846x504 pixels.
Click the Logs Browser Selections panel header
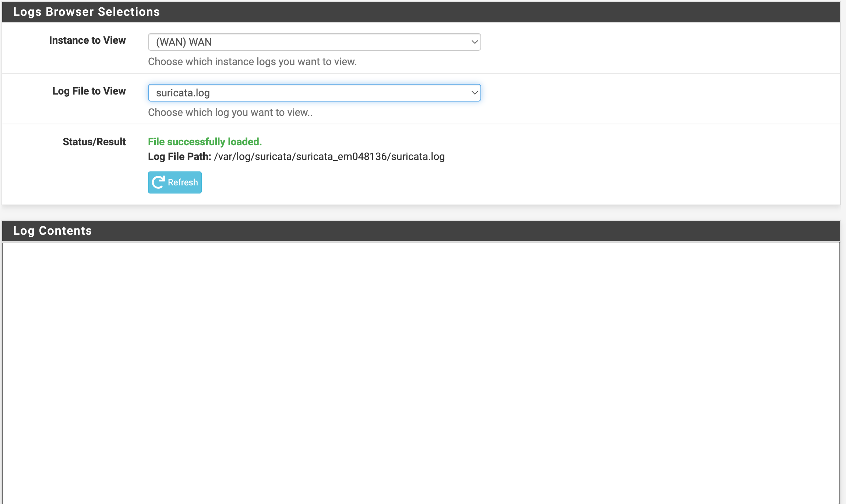pos(87,12)
